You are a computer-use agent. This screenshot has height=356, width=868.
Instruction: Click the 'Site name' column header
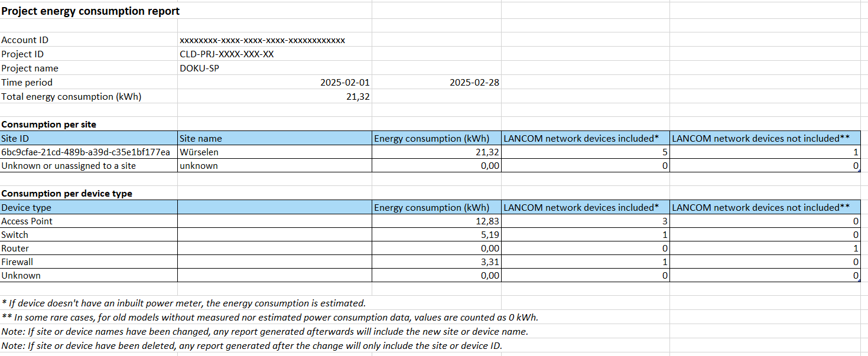[x=201, y=139]
